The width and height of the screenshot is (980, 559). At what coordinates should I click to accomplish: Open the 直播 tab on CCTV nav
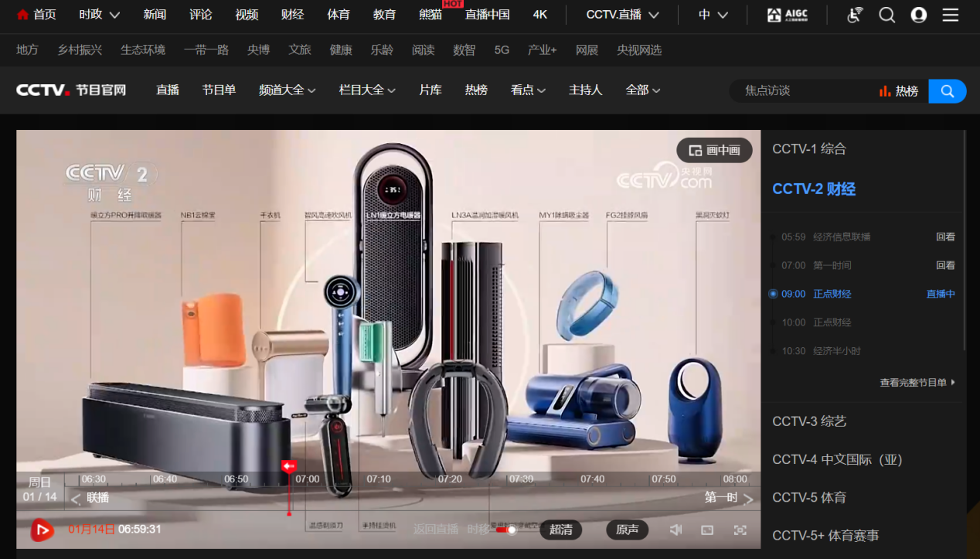[x=168, y=90]
